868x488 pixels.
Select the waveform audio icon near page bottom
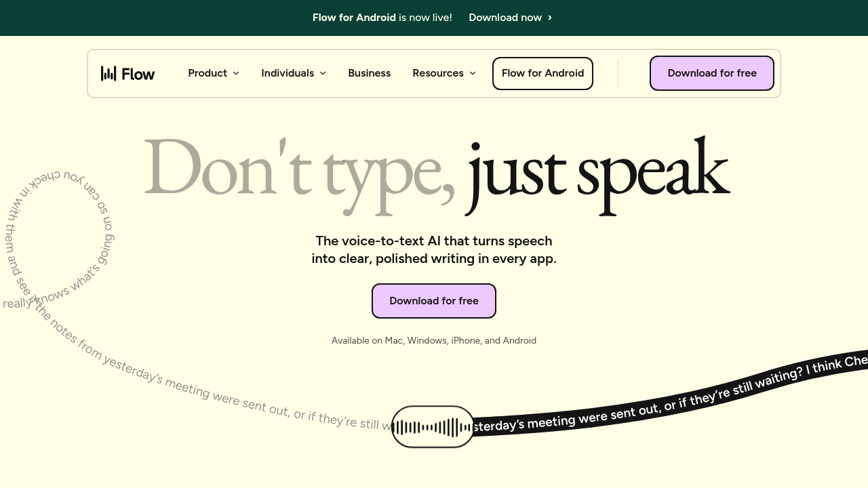tap(433, 427)
